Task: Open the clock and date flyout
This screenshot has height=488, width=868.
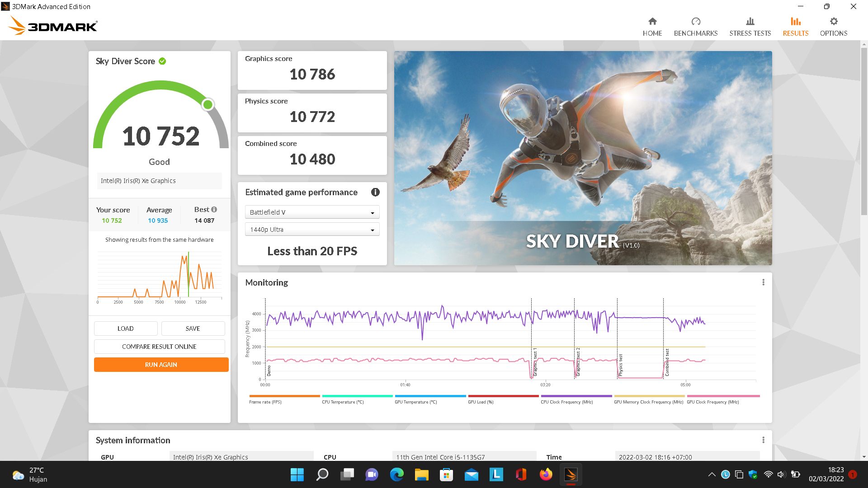Action: [826, 474]
